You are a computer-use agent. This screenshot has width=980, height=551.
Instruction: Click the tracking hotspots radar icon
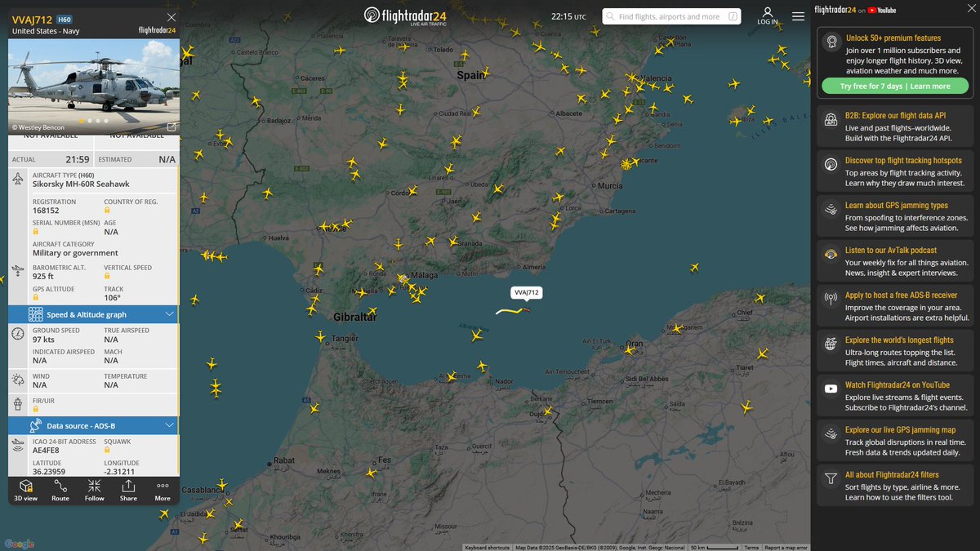click(831, 165)
